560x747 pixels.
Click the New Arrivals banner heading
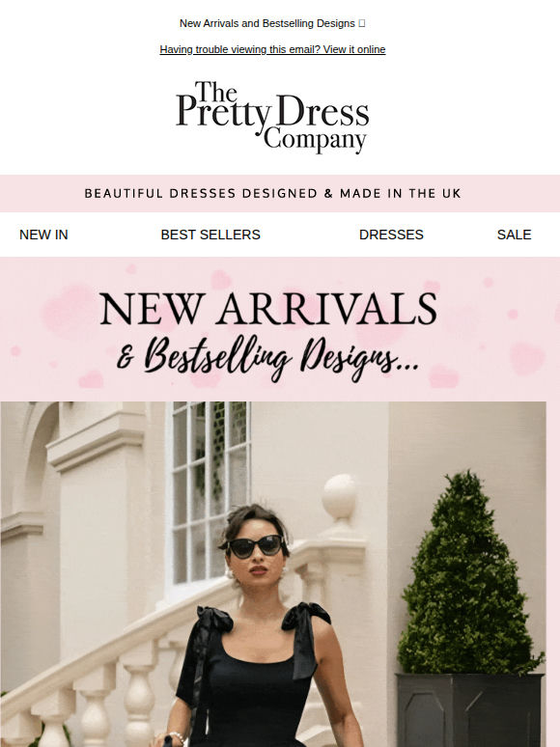click(268, 309)
